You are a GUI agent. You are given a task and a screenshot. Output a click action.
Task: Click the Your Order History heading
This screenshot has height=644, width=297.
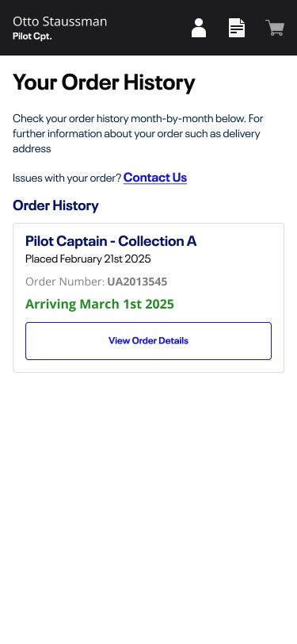[105, 82]
